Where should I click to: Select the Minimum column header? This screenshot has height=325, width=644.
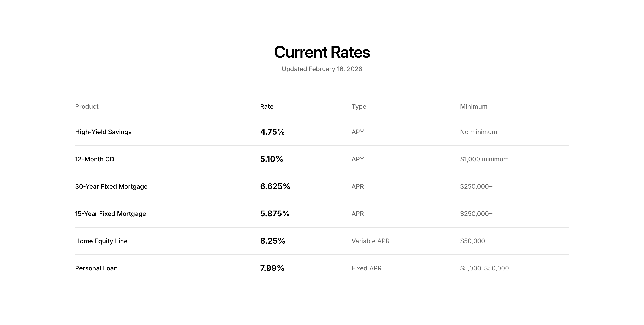(474, 106)
